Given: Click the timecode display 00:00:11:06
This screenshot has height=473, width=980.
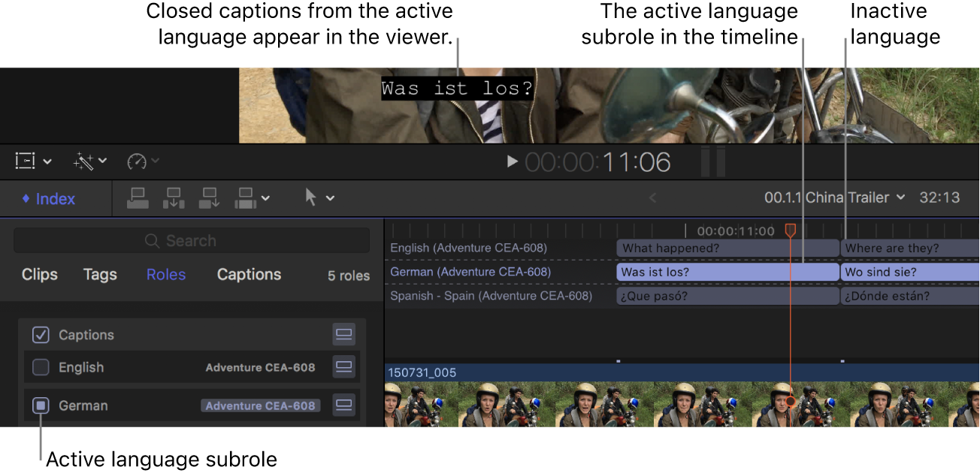Looking at the screenshot, I should (x=597, y=161).
